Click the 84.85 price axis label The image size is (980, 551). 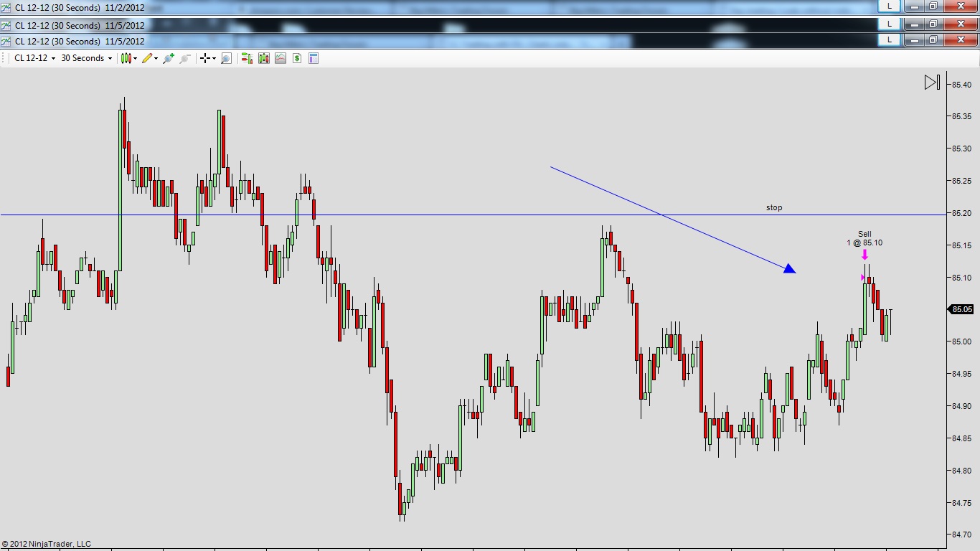[x=962, y=438]
